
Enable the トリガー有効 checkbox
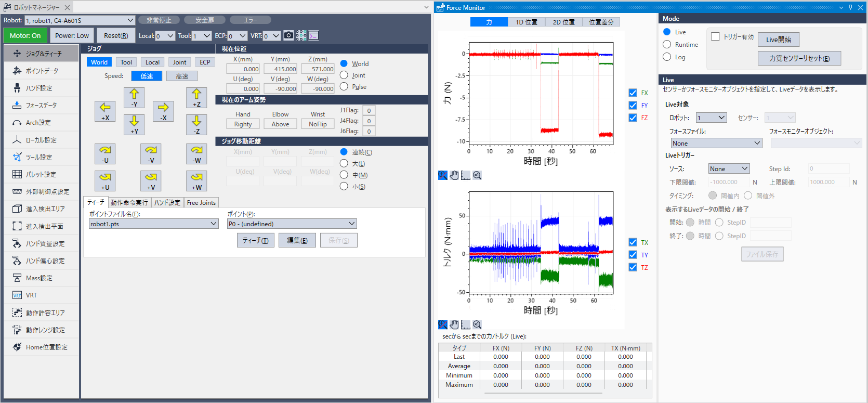tap(715, 37)
